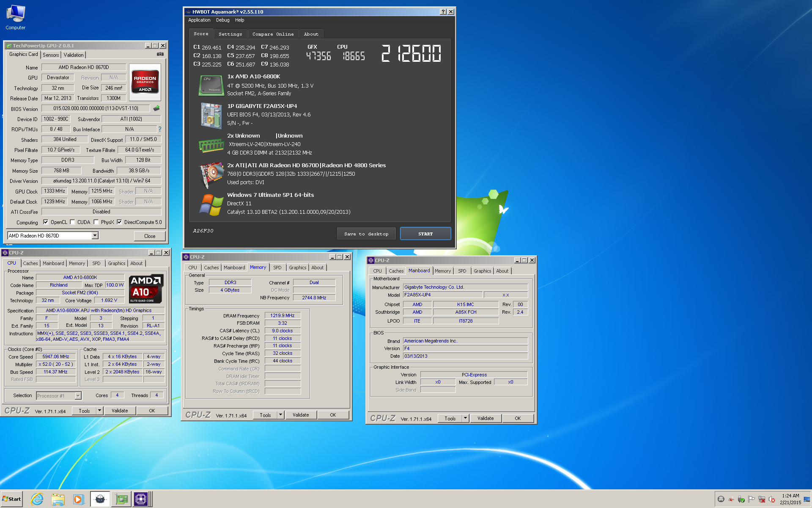The height and width of the screenshot is (508, 812).
Task: Toggle the PhysX checkbox
Action: pos(96,222)
